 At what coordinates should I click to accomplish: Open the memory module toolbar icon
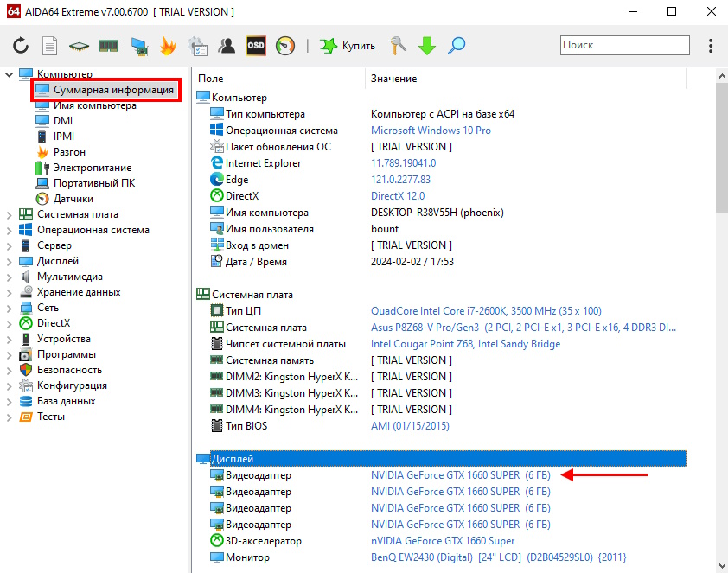point(109,46)
